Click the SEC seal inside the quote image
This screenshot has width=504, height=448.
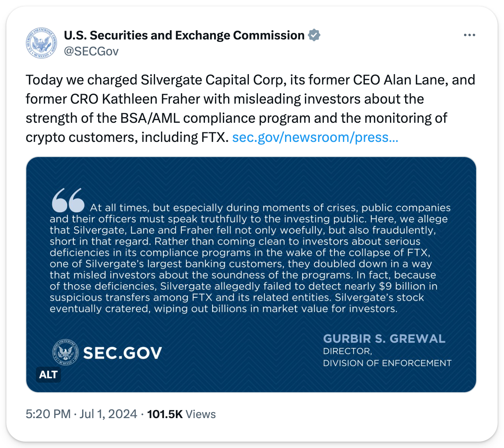[65, 352]
